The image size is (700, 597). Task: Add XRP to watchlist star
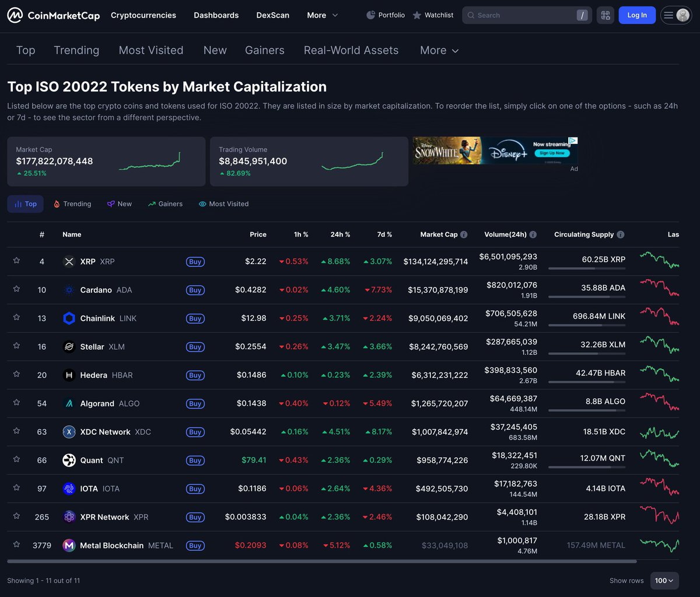(x=16, y=261)
